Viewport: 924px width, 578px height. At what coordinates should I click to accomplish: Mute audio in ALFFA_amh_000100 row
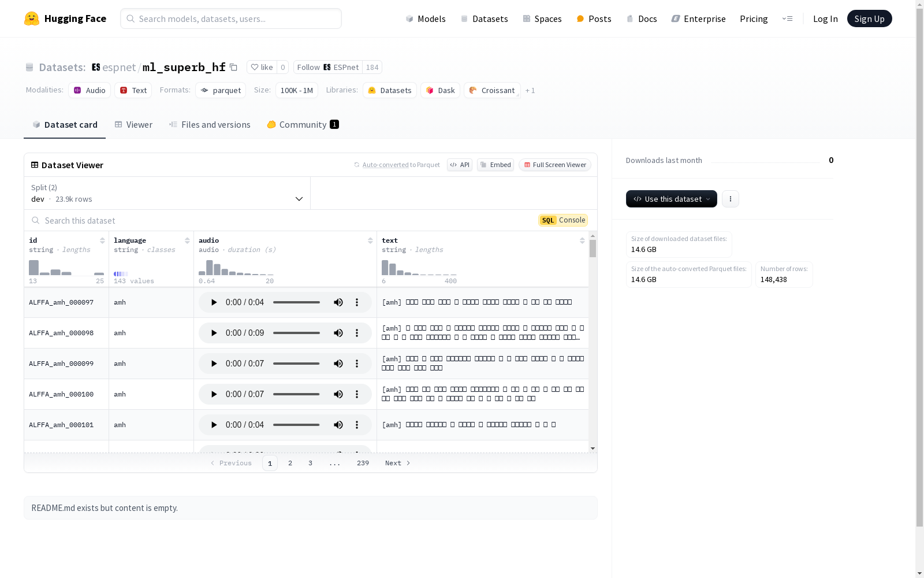pos(338,394)
